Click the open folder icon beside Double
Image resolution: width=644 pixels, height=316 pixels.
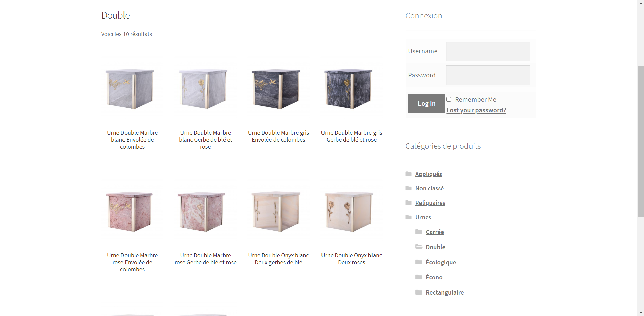[x=419, y=247]
